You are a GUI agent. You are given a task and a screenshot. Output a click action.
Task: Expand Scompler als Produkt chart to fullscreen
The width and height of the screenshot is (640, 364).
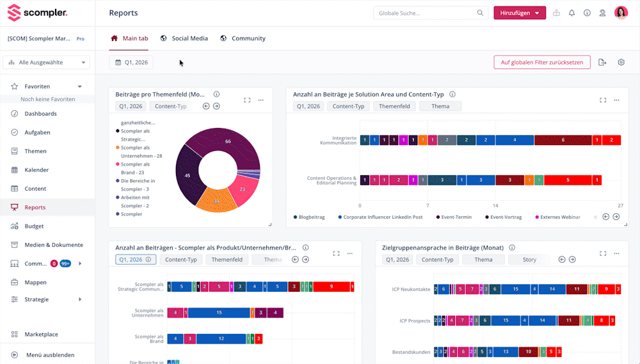[336, 253]
